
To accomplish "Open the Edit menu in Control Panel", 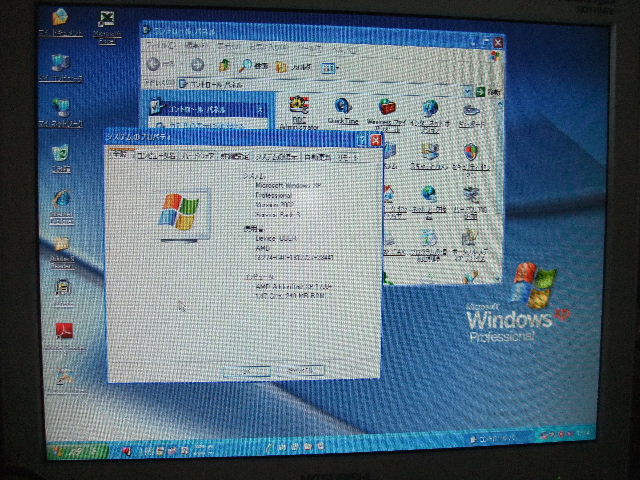I will pos(195,46).
